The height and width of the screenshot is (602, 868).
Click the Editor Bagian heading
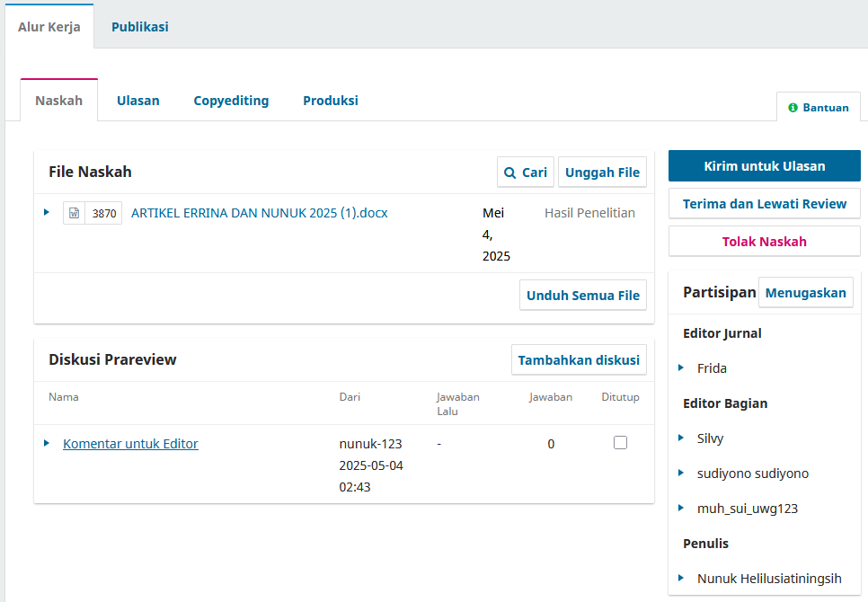(725, 403)
